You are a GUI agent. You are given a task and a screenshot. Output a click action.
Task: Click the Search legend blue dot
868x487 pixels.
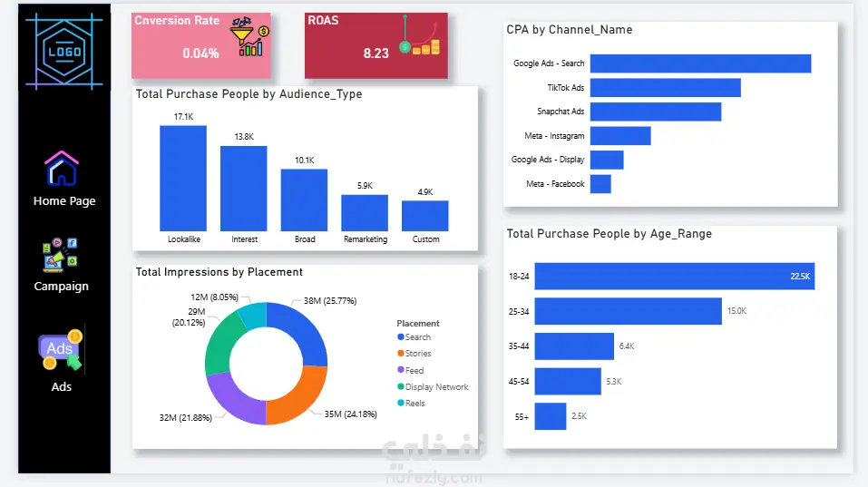(x=401, y=336)
